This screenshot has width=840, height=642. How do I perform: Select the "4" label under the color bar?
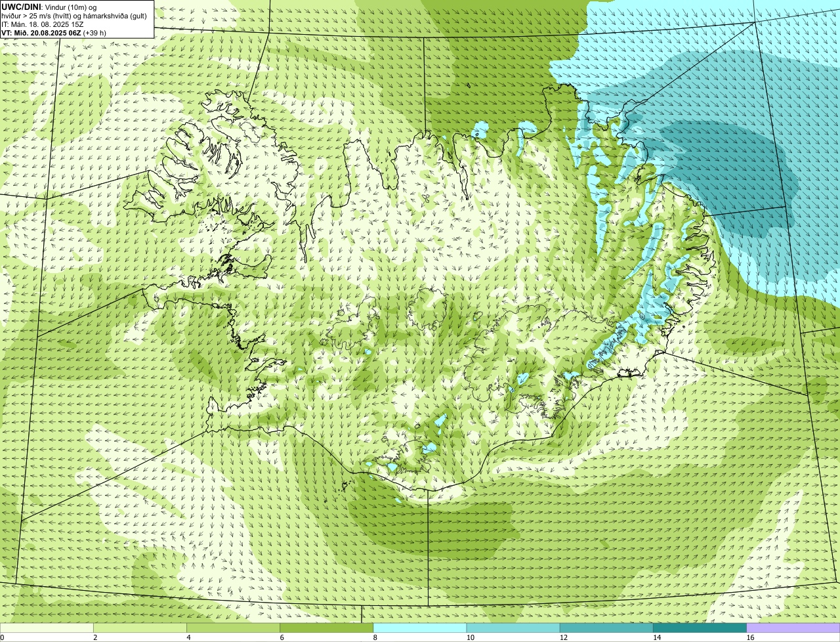pyautogui.click(x=188, y=637)
